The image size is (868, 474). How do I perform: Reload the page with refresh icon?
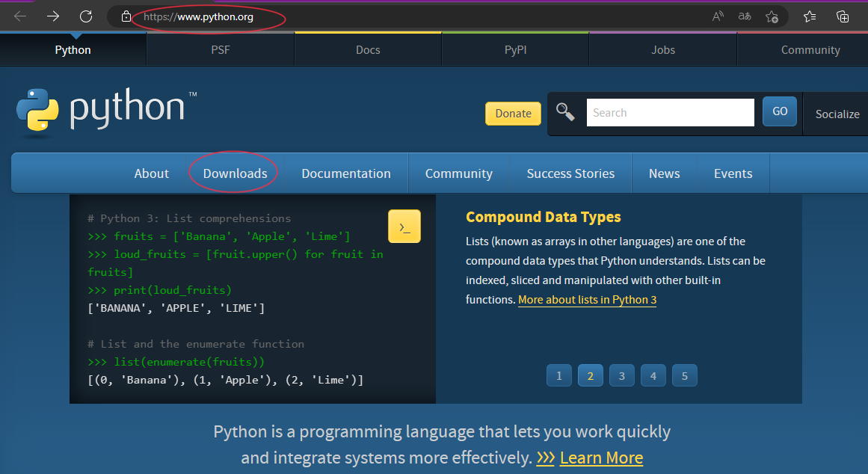[86, 16]
